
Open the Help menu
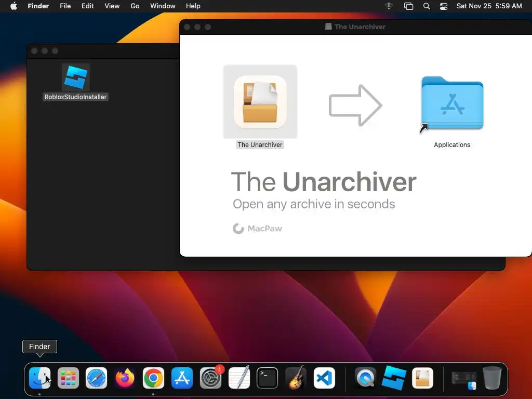(x=193, y=6)
